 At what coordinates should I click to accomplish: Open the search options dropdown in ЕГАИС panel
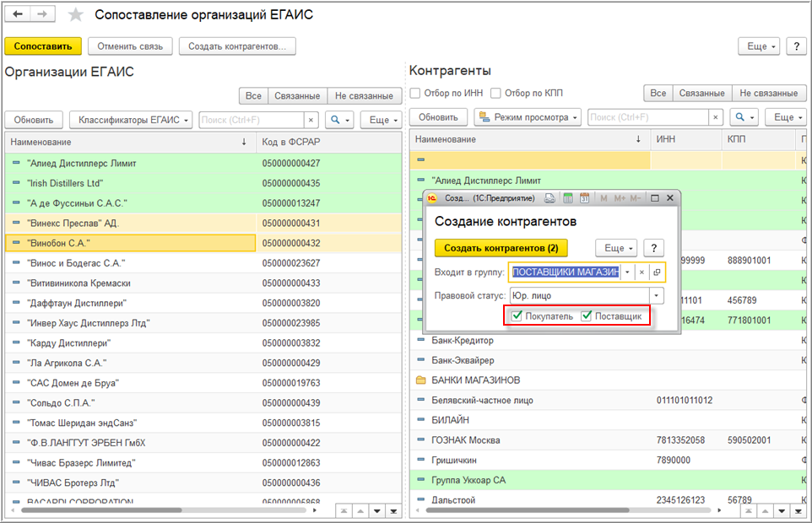[339, 120]
